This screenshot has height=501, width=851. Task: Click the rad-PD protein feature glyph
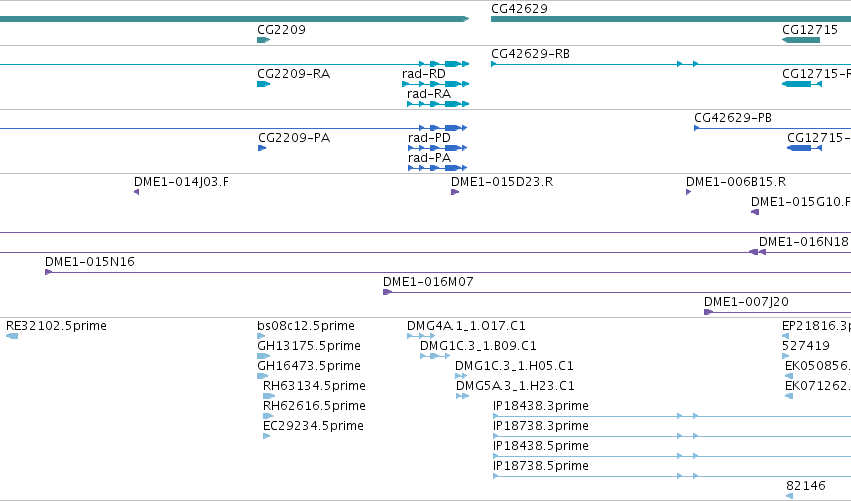tap(437, 148)
